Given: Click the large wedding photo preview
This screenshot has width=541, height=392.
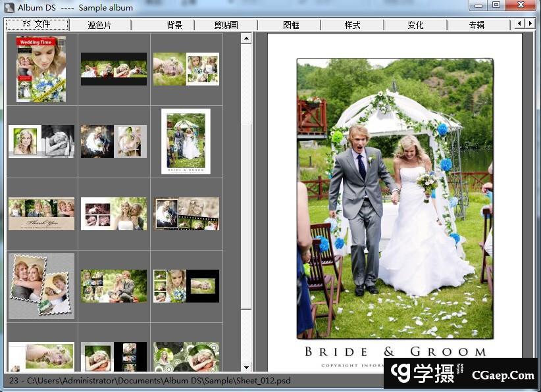Looking at the screenshot, I should click(x=394, y=197).
